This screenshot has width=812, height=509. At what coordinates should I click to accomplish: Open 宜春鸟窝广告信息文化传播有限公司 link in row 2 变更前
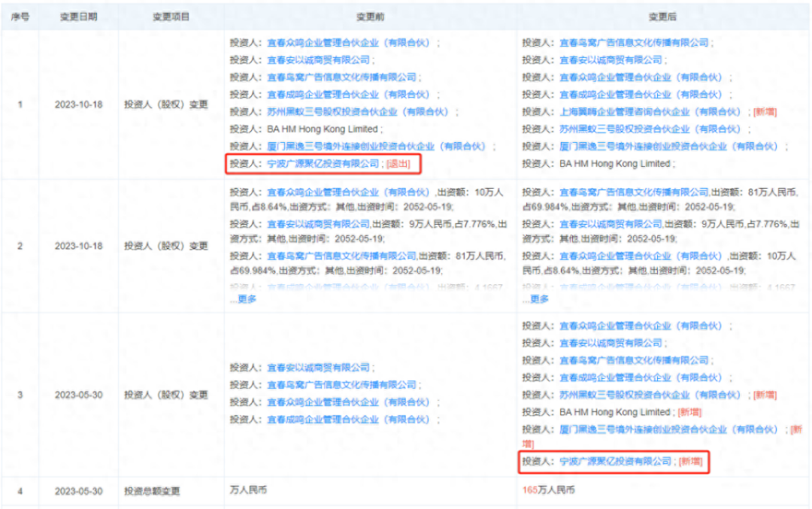click(x=342, y=256)
